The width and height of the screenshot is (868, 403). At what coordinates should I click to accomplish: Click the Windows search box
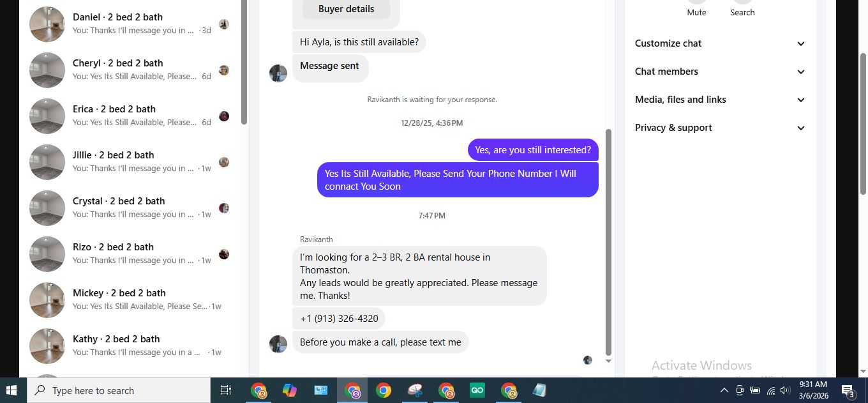119,390
